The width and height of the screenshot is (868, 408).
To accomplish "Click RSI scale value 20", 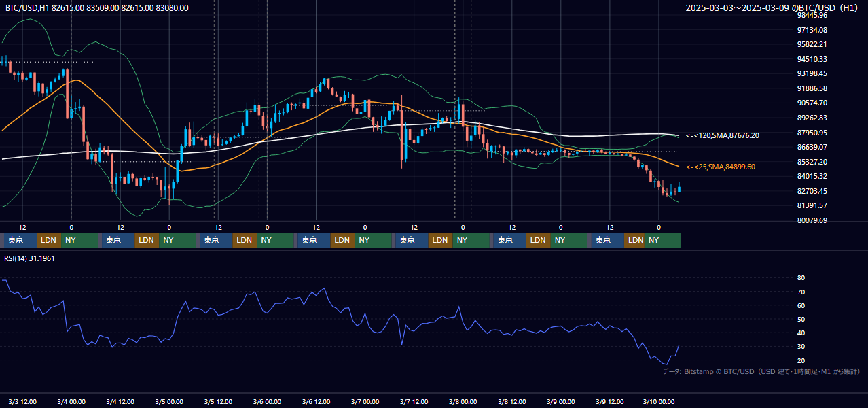I will pos(801,360).
